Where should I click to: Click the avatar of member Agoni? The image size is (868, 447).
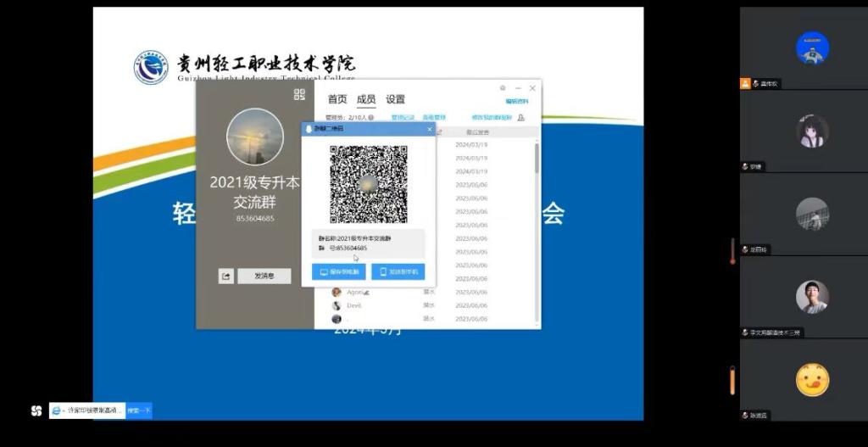point(336,292)
